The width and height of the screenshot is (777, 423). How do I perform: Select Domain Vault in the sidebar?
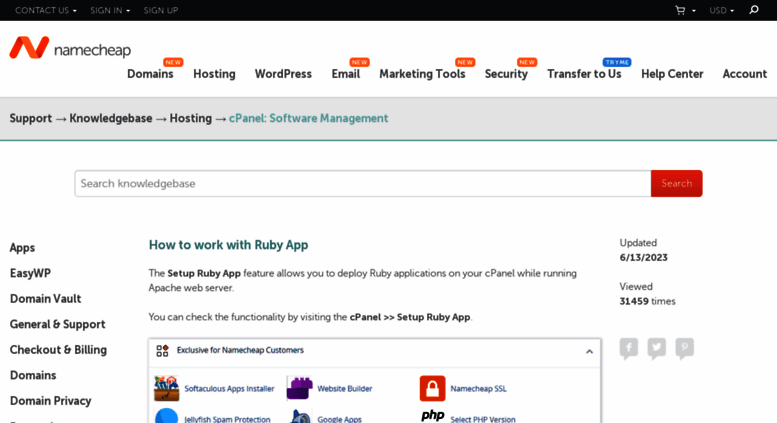point(46,299)
